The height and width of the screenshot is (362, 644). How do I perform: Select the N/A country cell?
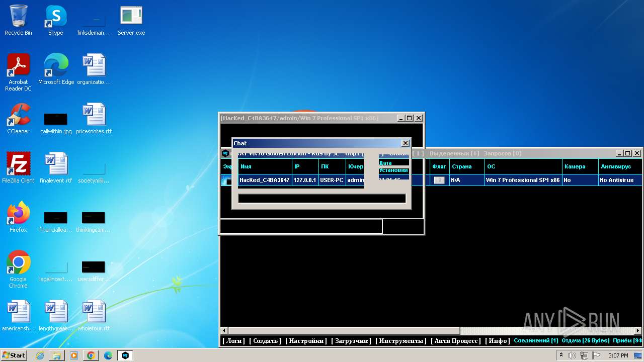[467, 180]
